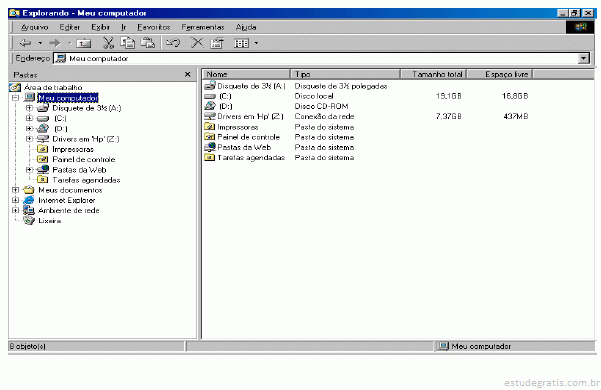Open the Ir menu
Image resolution: width=601 pixels, height=390 pixels.
[x=123, y=27]
